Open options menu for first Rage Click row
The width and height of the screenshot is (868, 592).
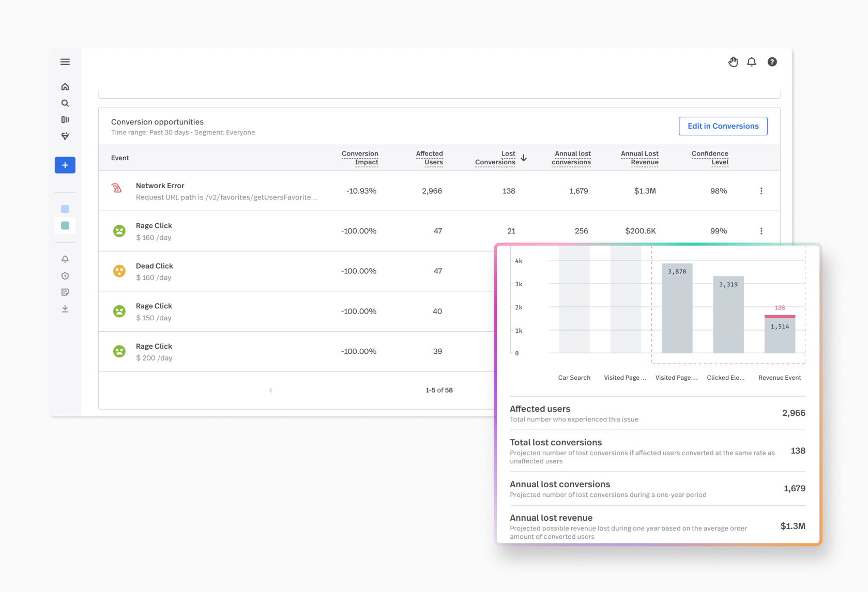(762, 231)
